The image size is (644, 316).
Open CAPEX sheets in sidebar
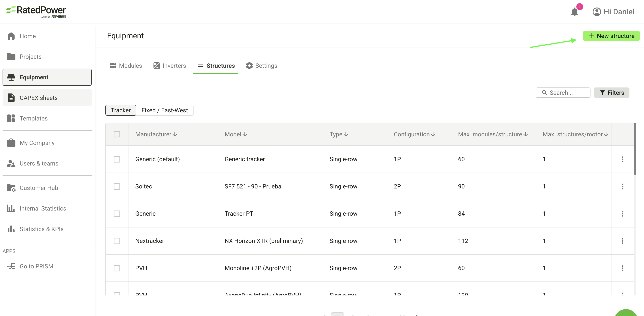47,98
